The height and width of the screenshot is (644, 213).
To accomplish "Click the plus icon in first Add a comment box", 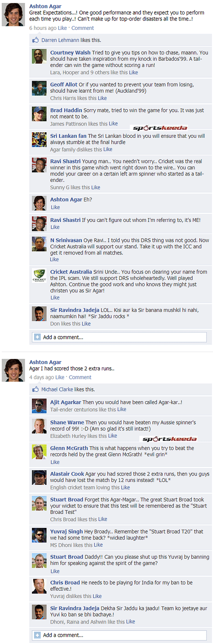I will pos(37,337).
